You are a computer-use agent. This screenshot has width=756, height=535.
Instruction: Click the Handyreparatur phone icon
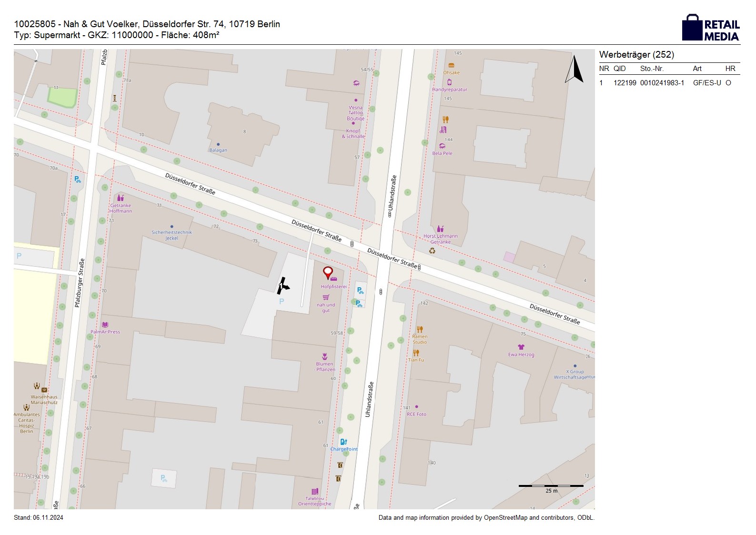449,82
